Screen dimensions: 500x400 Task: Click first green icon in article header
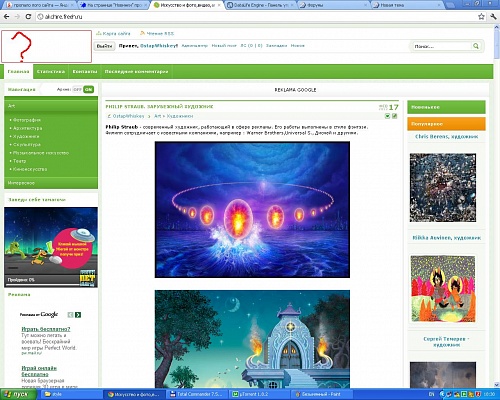[x=387, y=116]
